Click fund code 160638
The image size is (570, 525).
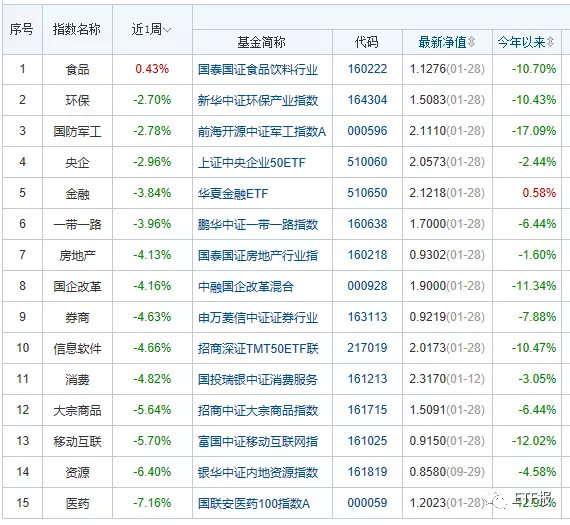[x=367, y=224]
